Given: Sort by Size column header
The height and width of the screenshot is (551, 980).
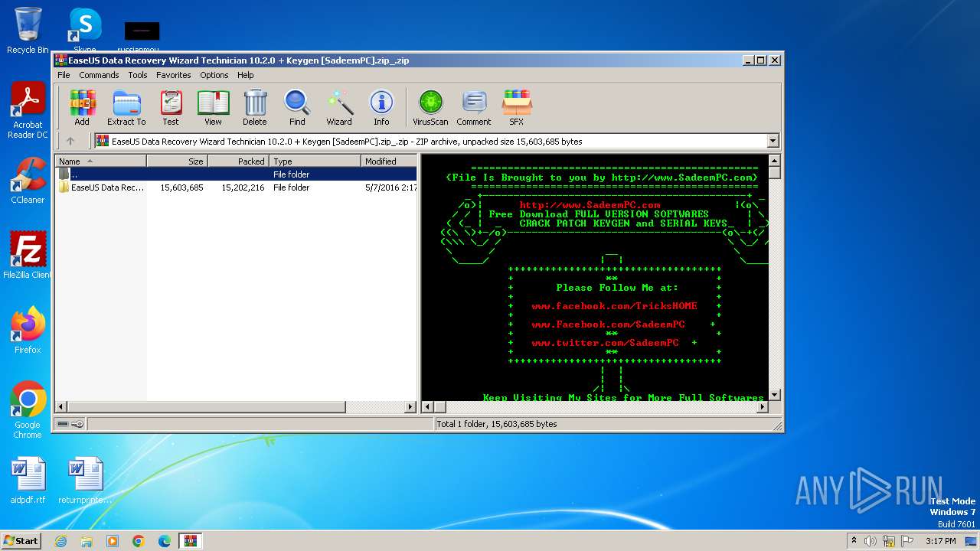Looking at the screenshot, I should click(x=177, y=161).
